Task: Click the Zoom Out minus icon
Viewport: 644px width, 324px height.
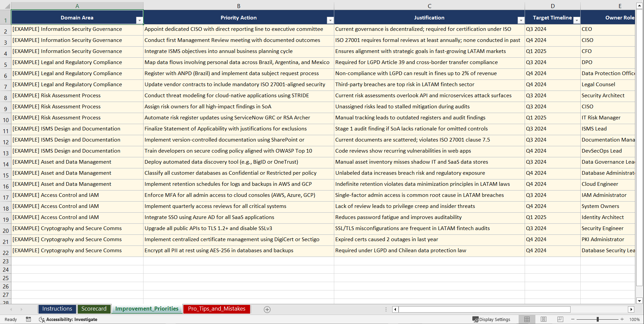Action: 573,319
